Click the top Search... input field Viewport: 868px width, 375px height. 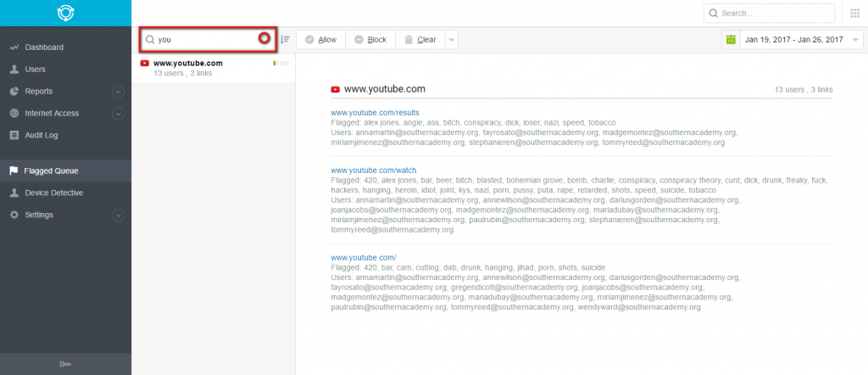[769, 14]
